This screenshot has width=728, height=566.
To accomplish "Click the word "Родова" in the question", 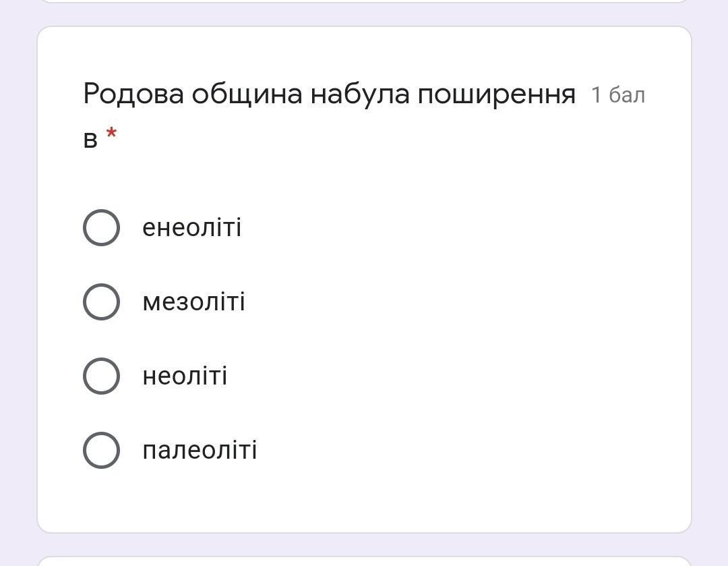I will click(x=133, y=94).
